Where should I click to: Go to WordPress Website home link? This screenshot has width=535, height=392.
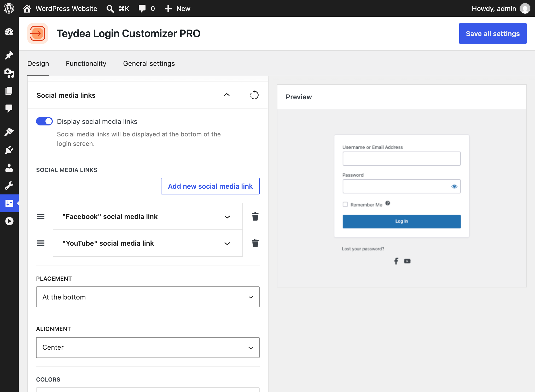tap(60, 8)
